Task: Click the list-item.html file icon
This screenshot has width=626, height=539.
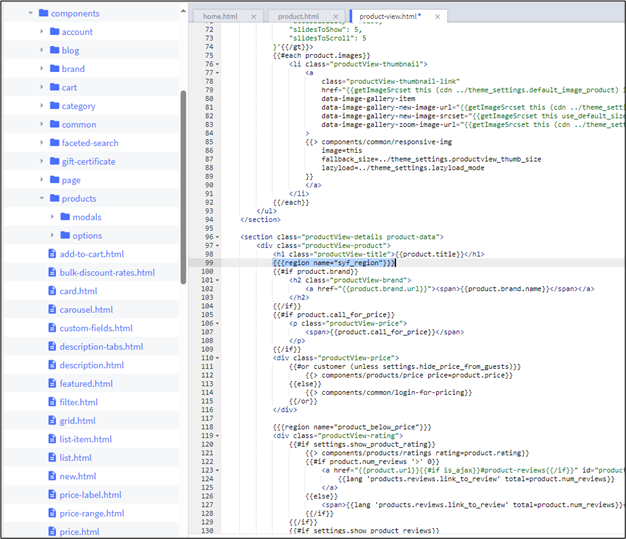Action: point(52,439)
